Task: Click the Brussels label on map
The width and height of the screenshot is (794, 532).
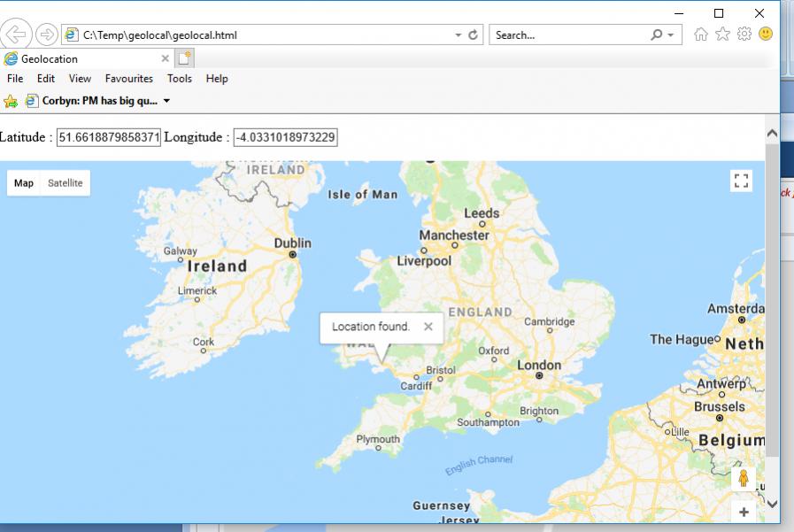Action: (x=720, y=406)
